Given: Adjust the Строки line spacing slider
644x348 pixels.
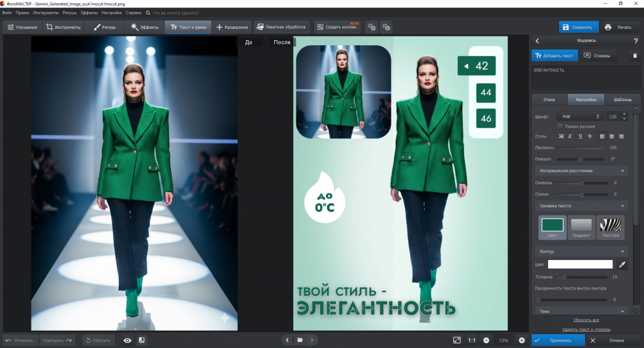Looking at the screenshot, I should tap(581, 195).
